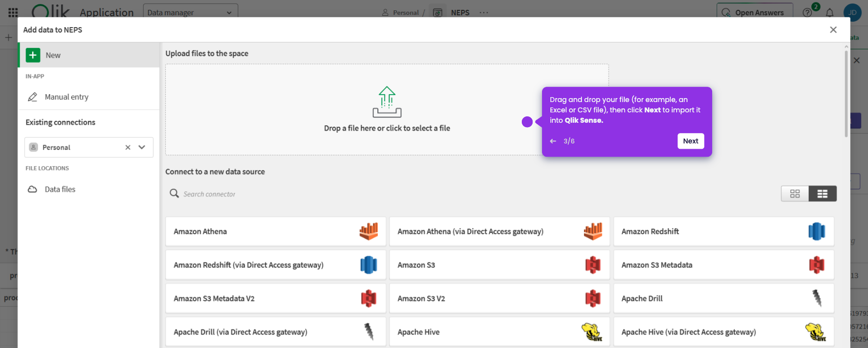Select the Manual entry pencil icon
Screen dimensions: 868x348
pyautogui.click(x=33, y=97)
